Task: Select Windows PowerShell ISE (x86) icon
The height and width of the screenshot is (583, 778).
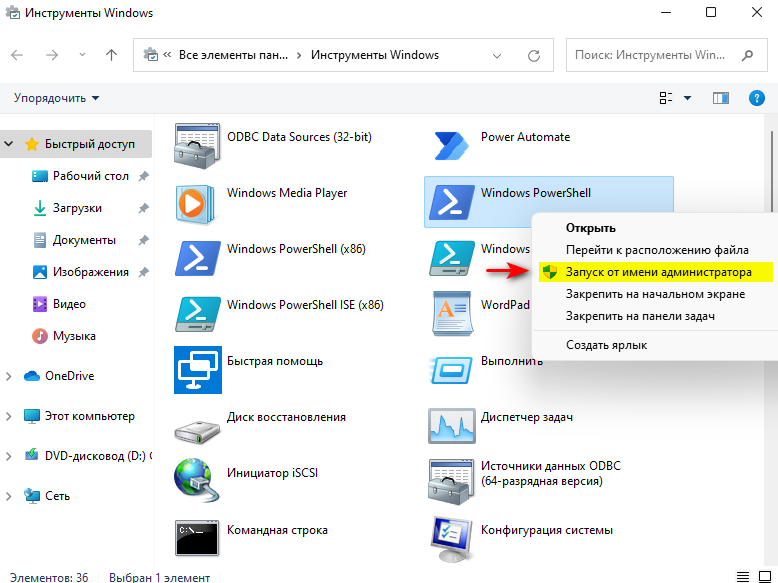Action: tap(197, 314)
